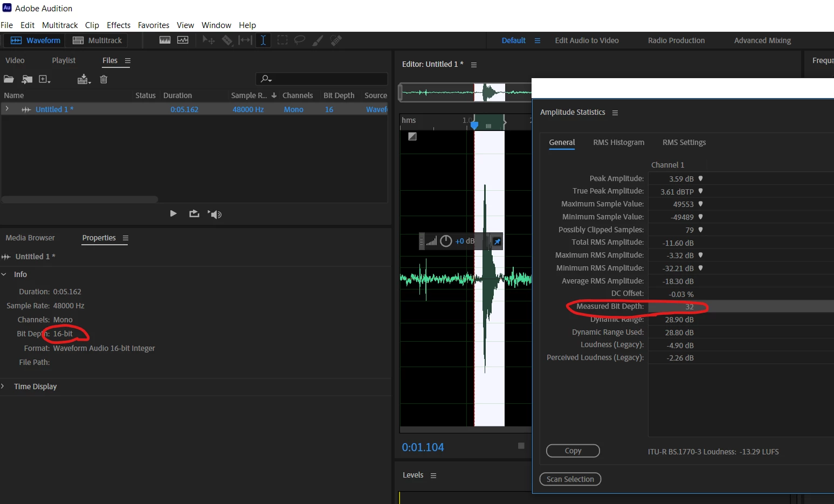834x504 pixels.
Task: Select the Edit Audio to Video workspace
Action: tap(587, 40)
